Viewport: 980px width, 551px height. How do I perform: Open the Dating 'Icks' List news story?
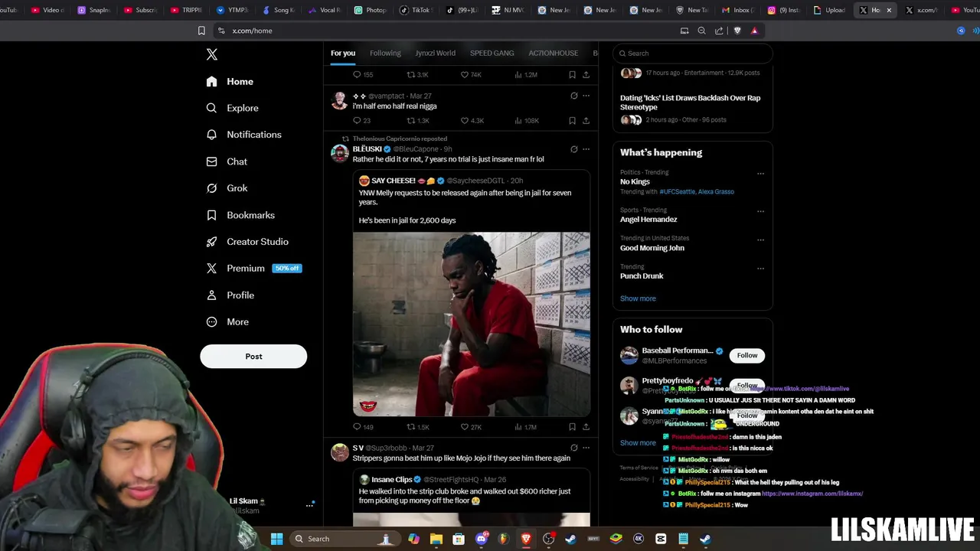click(x=690, y=103)
